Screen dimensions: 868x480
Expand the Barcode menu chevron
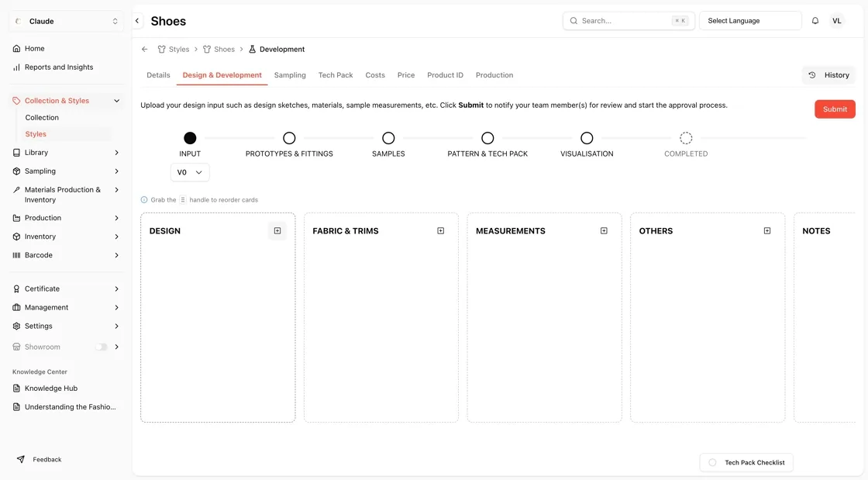117,255
